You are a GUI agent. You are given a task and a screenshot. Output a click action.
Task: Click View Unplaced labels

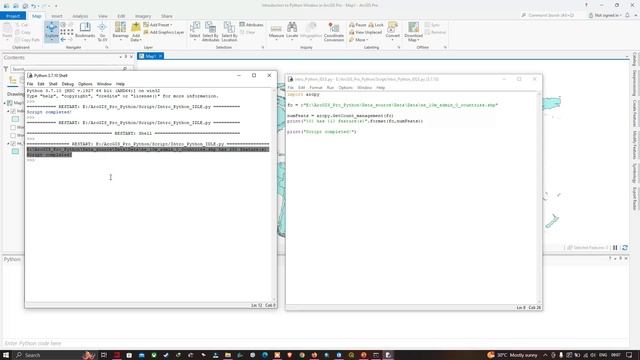(x=365, y=32)
